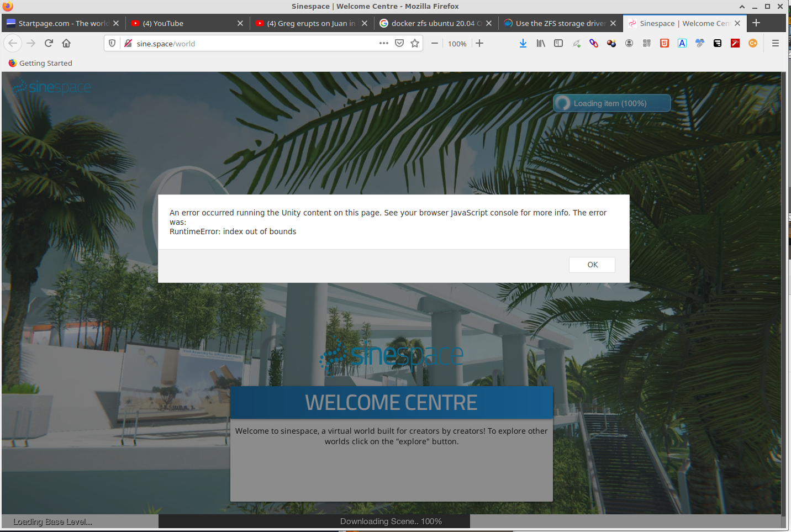Click the WELCOME CENTRE banner
Image resolution: width=791 pixels, height=532 pixels.
tap(392, 402)
